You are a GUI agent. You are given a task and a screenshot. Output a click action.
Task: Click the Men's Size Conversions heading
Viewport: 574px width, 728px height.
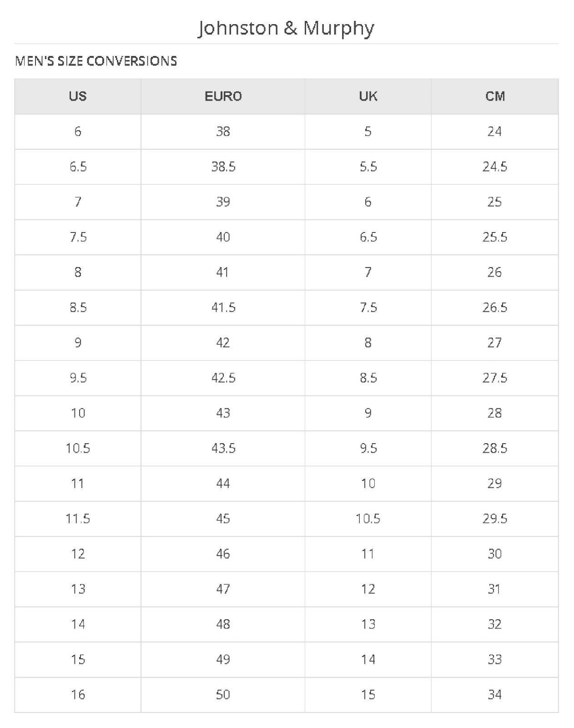click(96, 61)
